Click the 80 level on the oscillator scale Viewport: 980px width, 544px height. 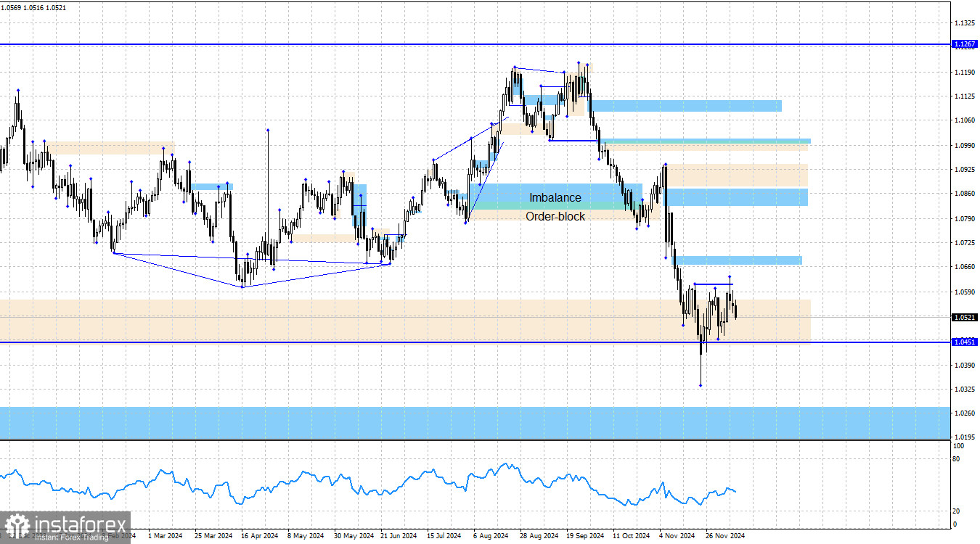click(x=956, y=459)
